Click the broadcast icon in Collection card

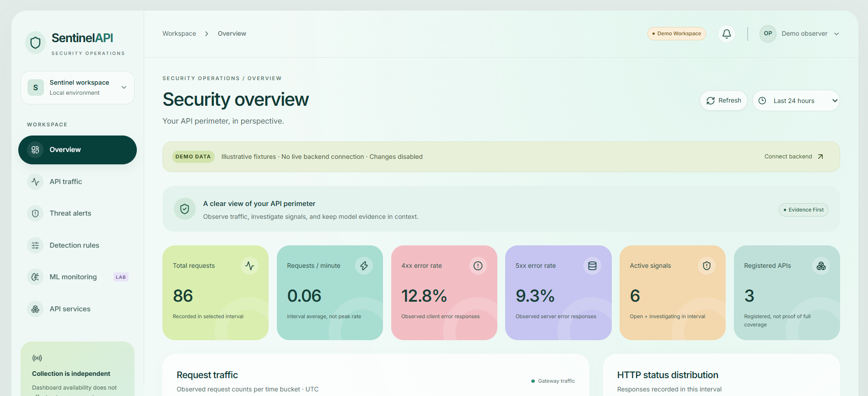pyautogui.click(x=37, y=358)
